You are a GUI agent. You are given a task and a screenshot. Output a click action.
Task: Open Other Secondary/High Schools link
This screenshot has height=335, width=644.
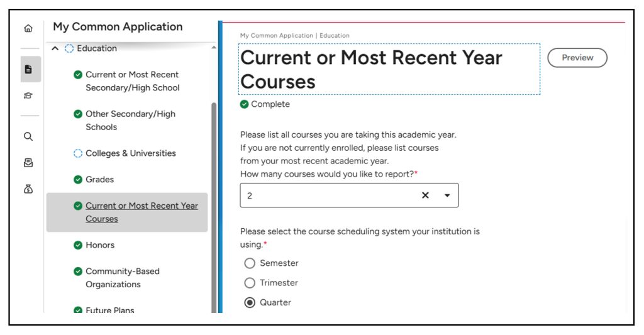(130, 120)
